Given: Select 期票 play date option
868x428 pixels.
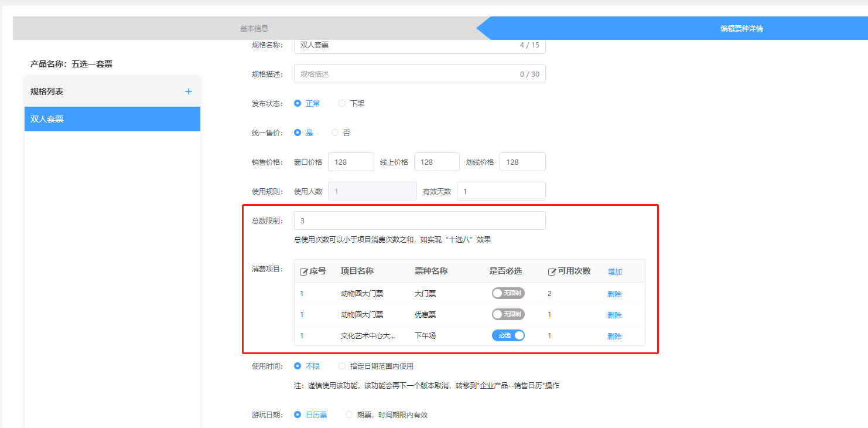Looking at the screenshot, I should [x=349, y=415].
